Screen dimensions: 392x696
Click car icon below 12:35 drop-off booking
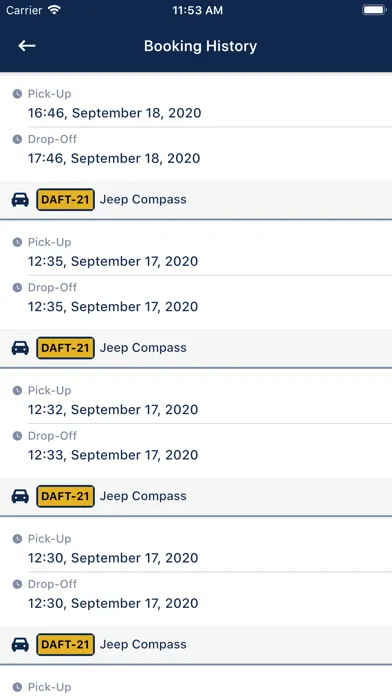[x=20, y=348]
